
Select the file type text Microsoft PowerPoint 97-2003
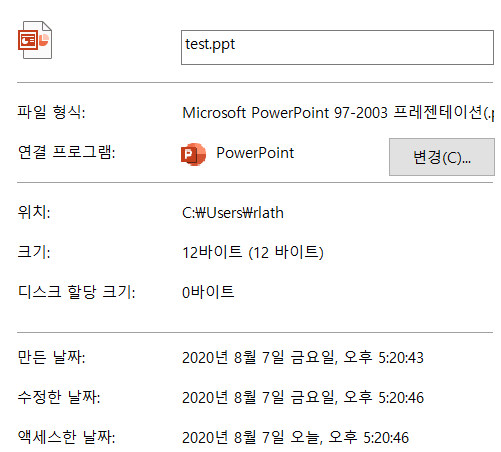[285, 113]
